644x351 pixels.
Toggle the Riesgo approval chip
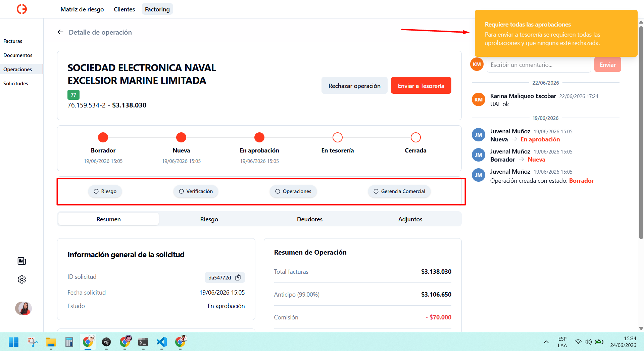pos(105,191)
